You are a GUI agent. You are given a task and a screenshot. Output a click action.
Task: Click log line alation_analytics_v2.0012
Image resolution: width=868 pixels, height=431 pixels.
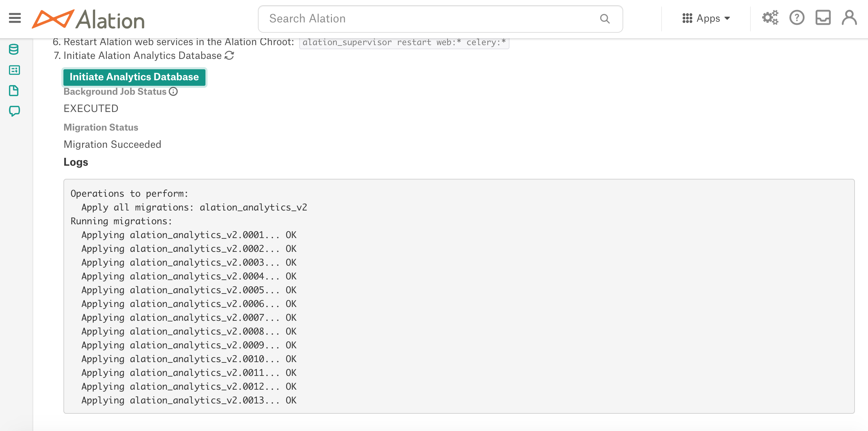(x=189, y=387)
